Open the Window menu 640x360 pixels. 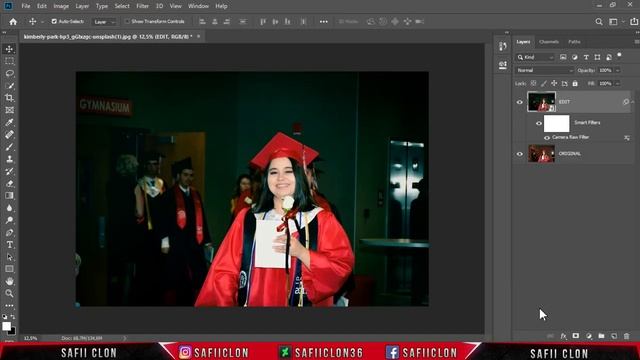[x=198, y=6]
